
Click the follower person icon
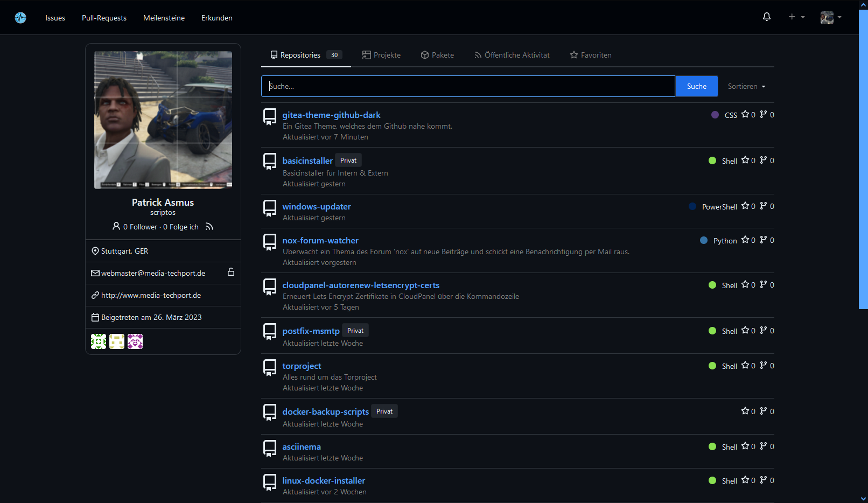(116, 226)
